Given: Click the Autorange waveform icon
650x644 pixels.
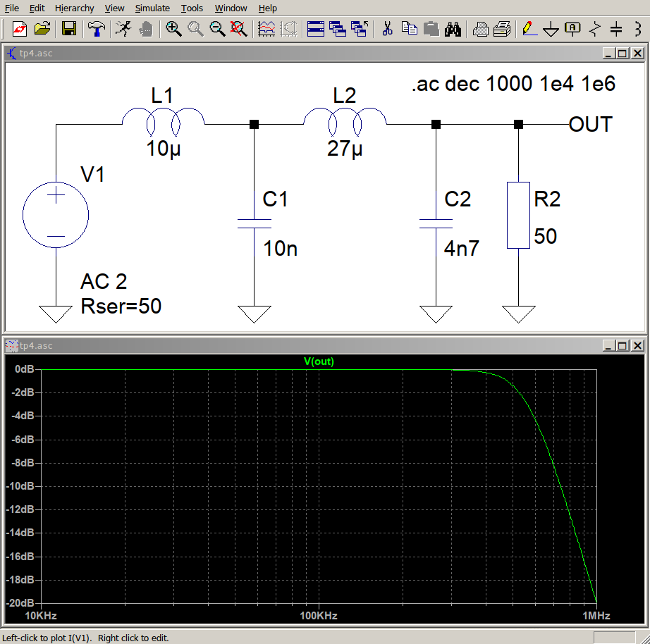Looking at the screenshot, I should 266,29.
